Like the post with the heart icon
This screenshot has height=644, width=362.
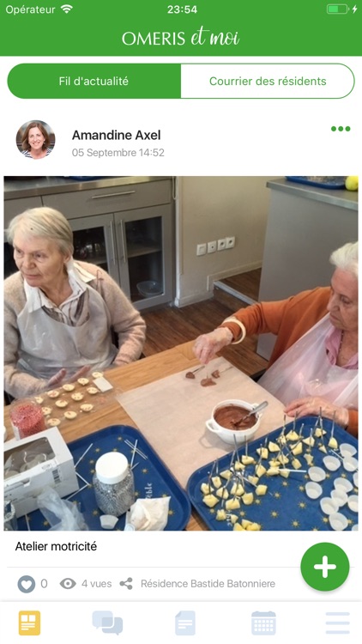coord(27,584)
